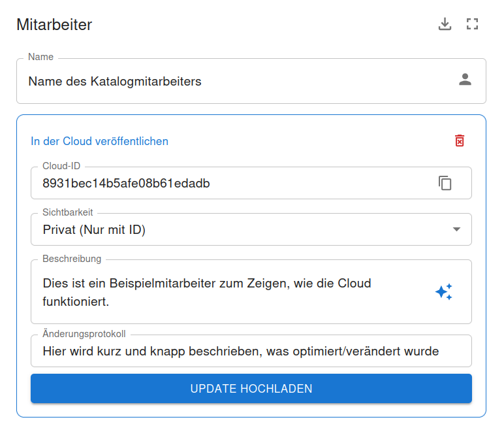Viewport: 504px width, 426px height.
Task: Focus the Name input field
Action: (x=251, y=81)
